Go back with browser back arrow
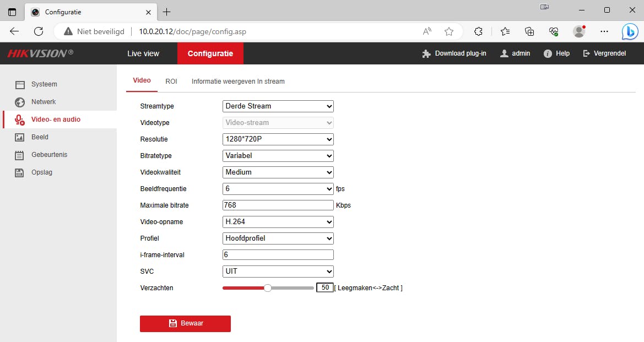This screenshot has width=644, height=342. (14, 31)
